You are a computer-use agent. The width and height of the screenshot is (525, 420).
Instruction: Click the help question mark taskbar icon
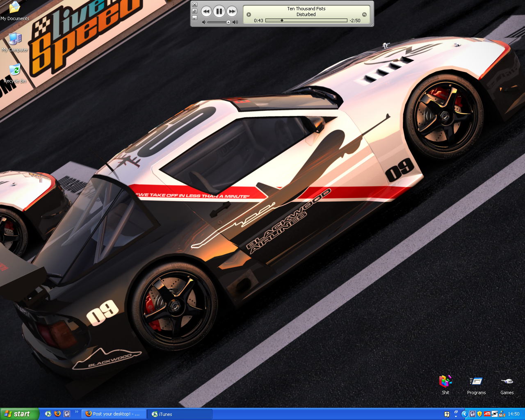(447, 414)
